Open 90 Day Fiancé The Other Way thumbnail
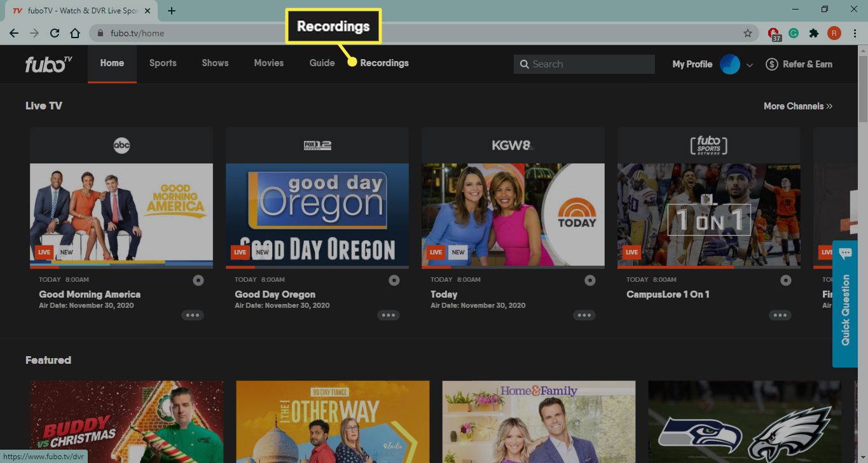The width and height of the screenshot is (868, 463). 333,422
